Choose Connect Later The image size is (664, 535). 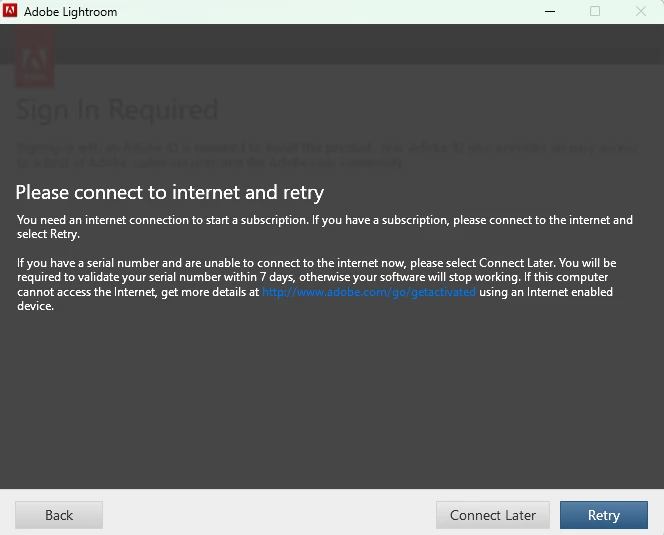pyautogui.click(x=492, y=515)
